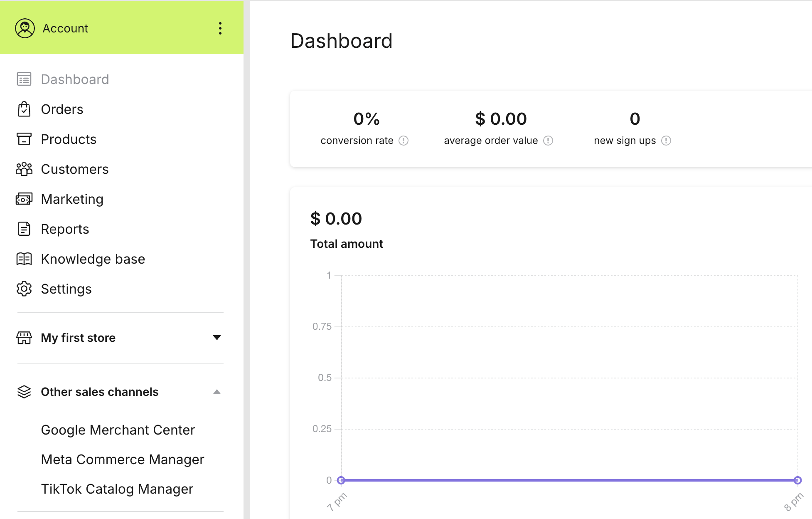Click the Other sales channels heading
Image resolution: width=812 pixels, height=519 pixels.
tap(100, 392)
